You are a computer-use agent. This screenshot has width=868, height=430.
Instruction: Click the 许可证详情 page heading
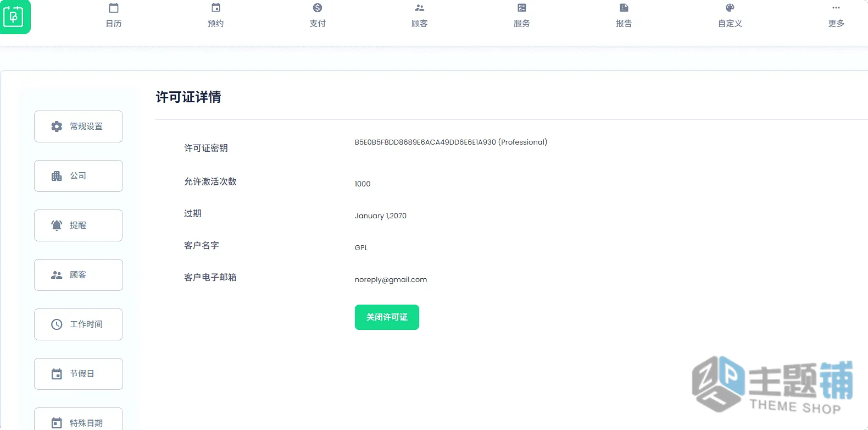click(188, 97)
